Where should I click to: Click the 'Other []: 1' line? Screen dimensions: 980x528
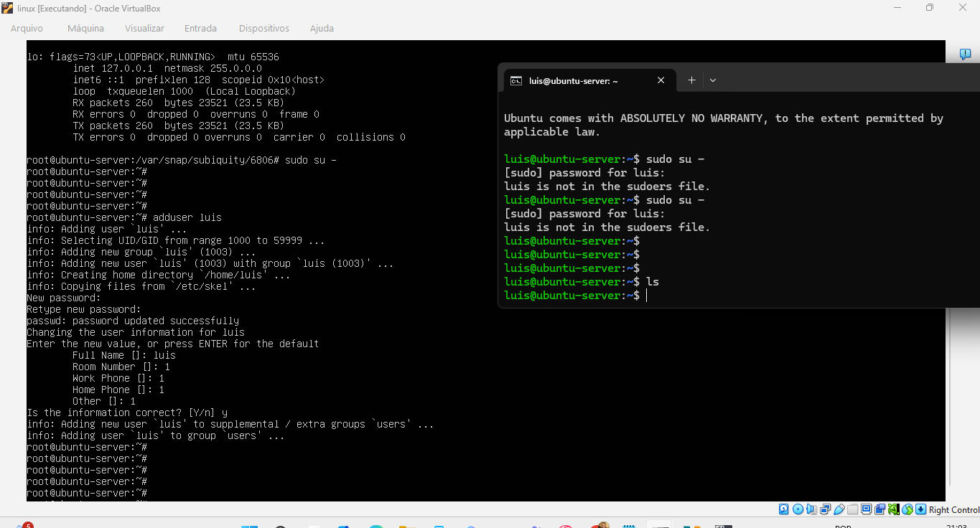click(x=104, y=401)
